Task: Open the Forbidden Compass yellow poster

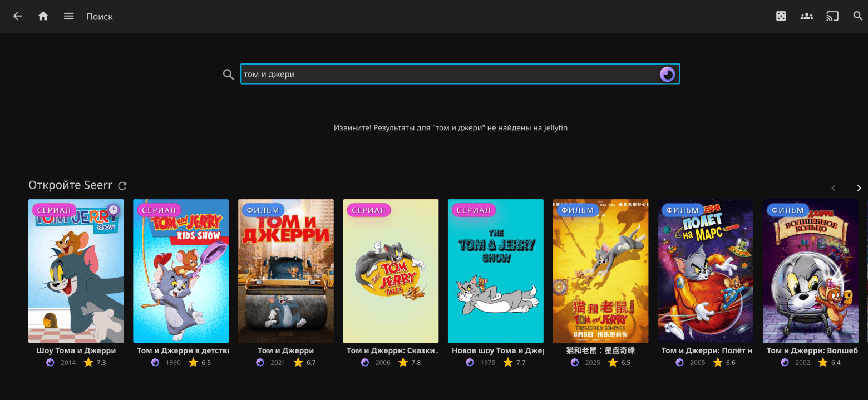Action: click(600, 271)
